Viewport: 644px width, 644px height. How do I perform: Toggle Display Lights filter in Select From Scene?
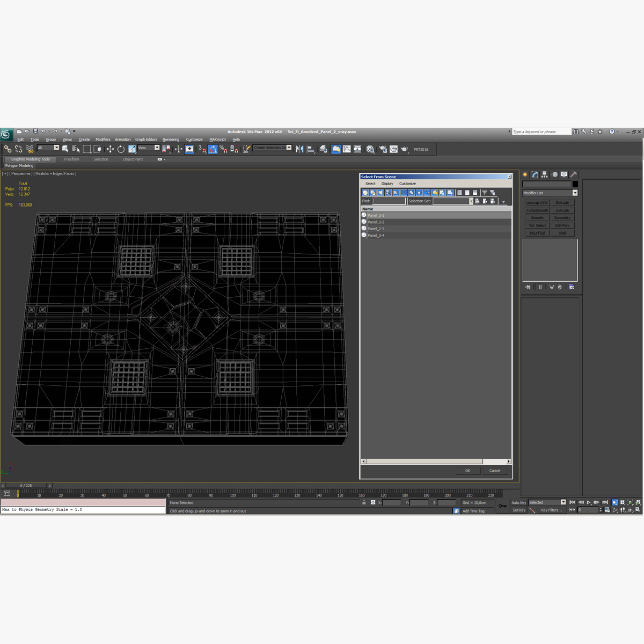coord(380,193)
